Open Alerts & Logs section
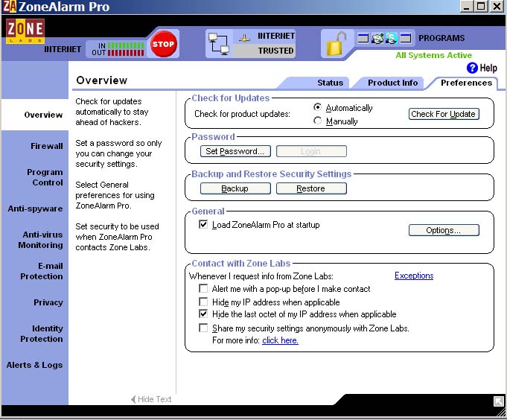 (x=34, y=365)
